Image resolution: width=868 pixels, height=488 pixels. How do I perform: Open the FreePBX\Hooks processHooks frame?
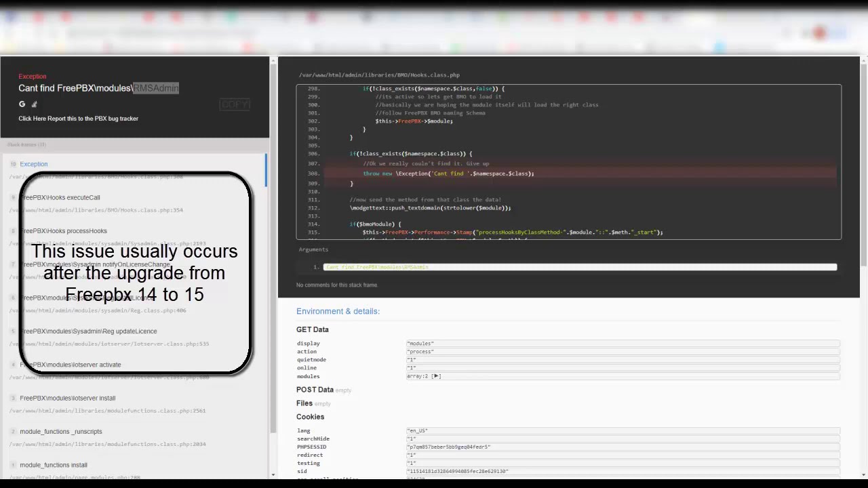click(63, 231)
